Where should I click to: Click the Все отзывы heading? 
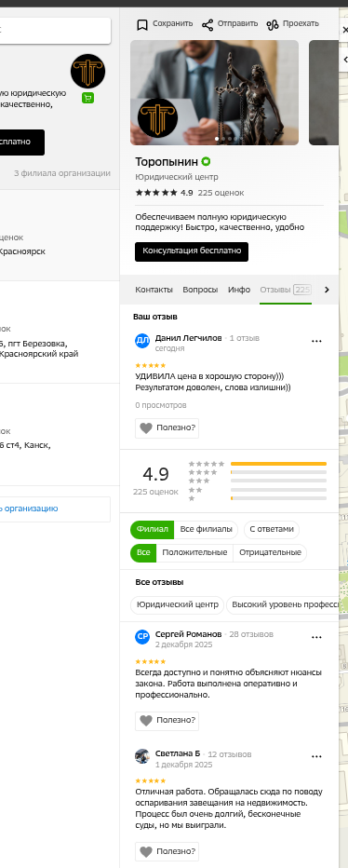pos(159,582)
